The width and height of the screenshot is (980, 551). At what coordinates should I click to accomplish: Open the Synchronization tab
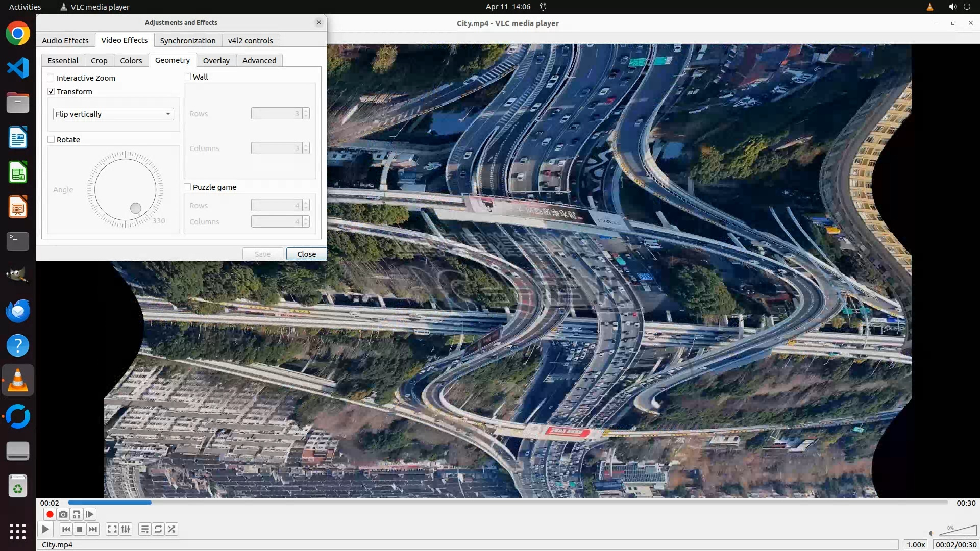coord(187,40)
